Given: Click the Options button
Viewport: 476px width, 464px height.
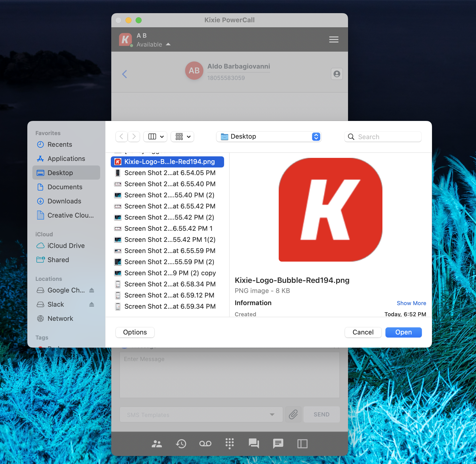Looking at the screenshot, I should click(x=135, y=332).
